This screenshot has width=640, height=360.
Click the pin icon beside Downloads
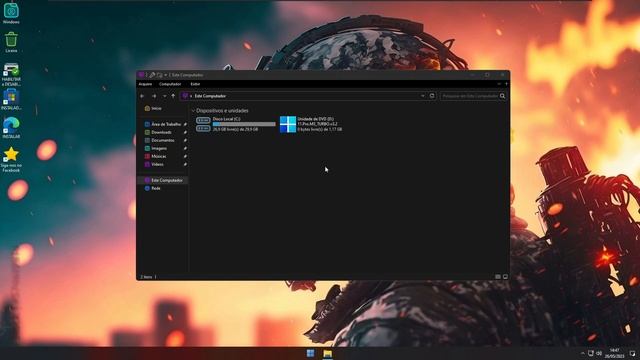point(185,132)
